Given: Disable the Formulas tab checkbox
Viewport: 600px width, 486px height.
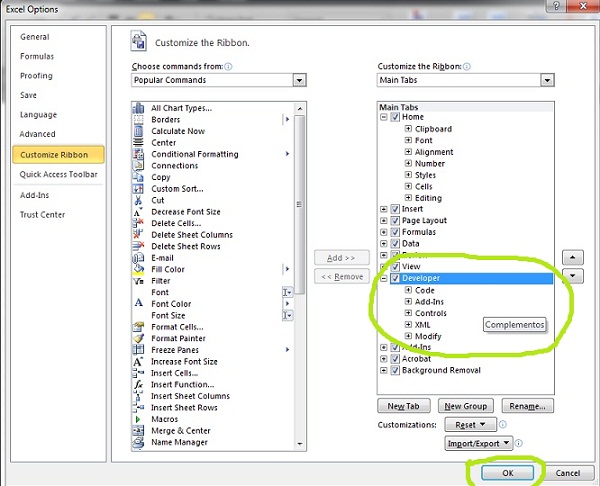Looking at the screenshot, I should pos(395,232).
